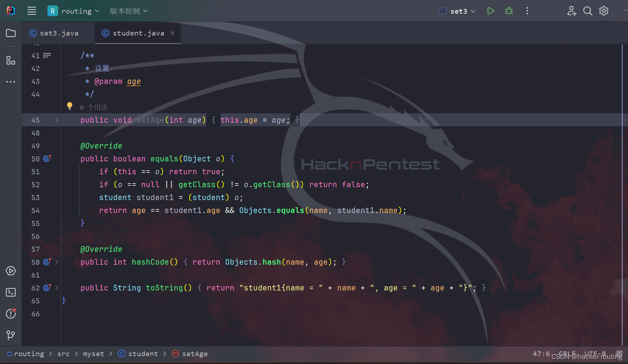The image size is (628, 364).
Task: Click the CRLF line separator indicator
Action: (567, 354)
